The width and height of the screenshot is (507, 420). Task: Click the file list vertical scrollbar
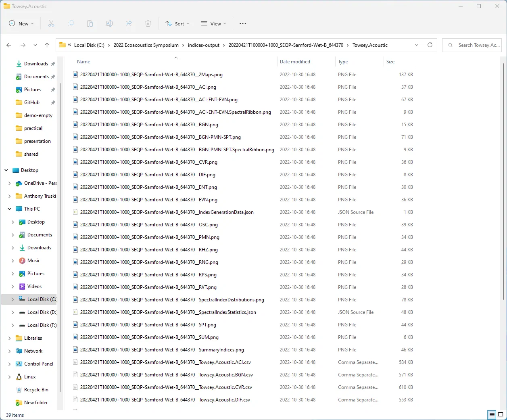pyautogui.click(x=503, y=182)
